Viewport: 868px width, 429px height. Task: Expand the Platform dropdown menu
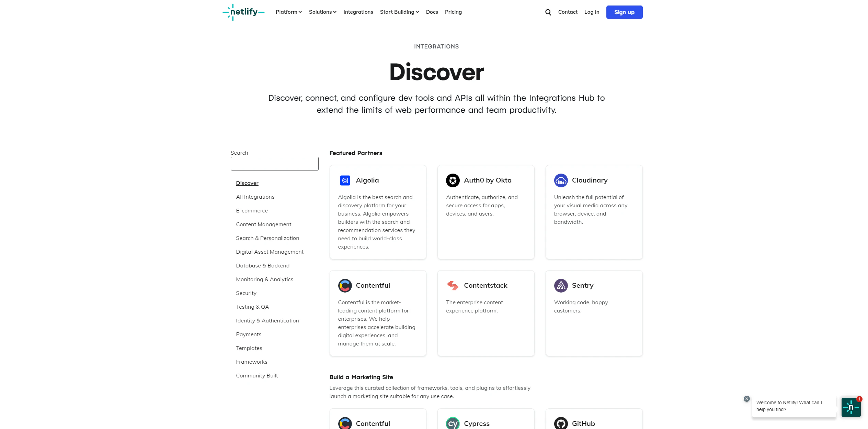[x=288, y=12]
